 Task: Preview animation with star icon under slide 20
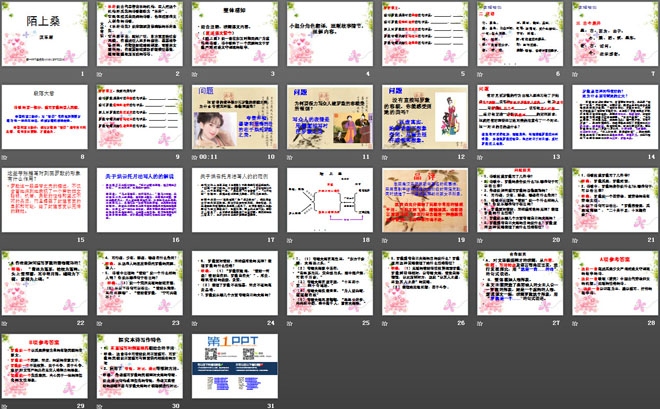tap(480, 241)
